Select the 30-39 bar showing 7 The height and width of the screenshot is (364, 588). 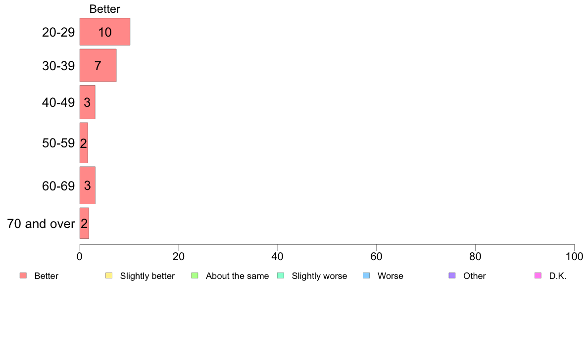pos(98,65)
